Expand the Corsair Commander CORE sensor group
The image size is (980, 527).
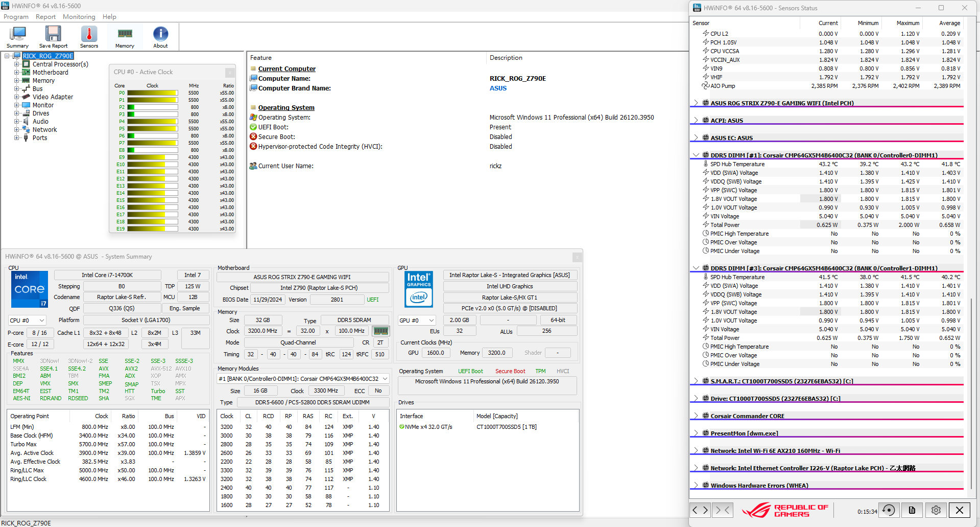click(696, 416)
